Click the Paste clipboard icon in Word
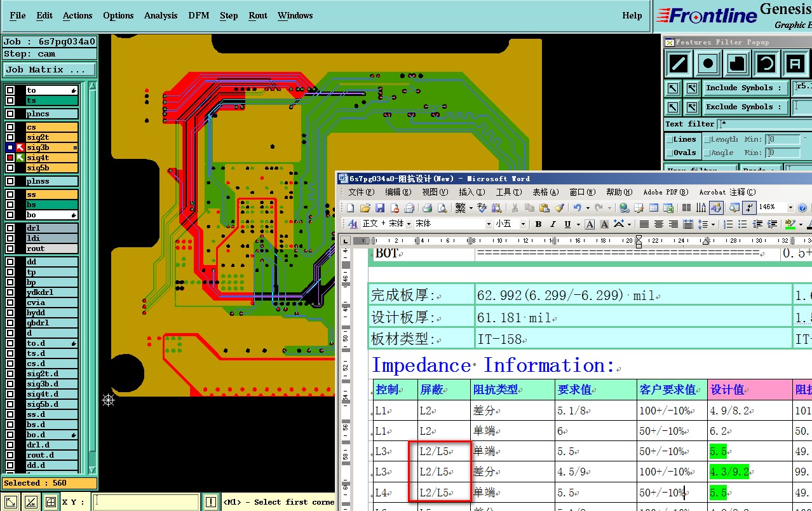Viewport: 812px width, 511px height. (x=545, y=208)
